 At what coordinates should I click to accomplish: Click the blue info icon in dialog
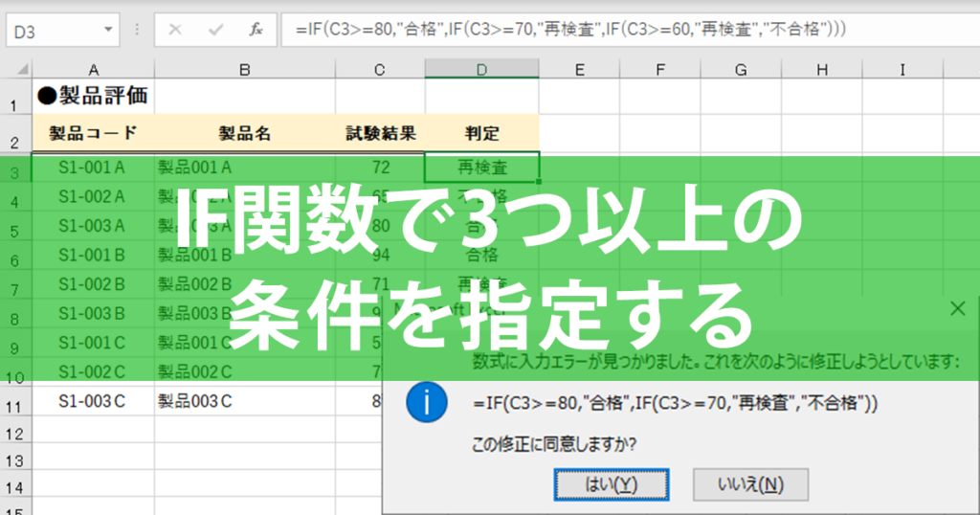point(426,402)
